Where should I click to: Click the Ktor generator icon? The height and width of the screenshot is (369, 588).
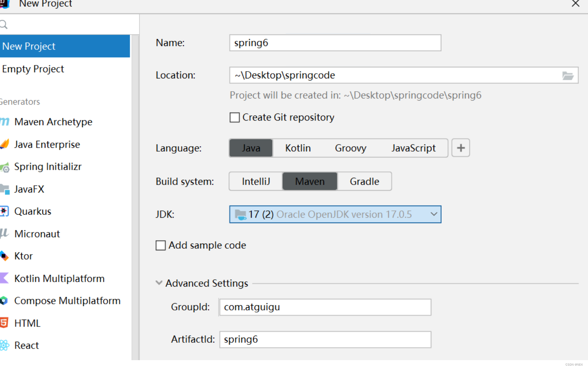click(x=4, y=256)
